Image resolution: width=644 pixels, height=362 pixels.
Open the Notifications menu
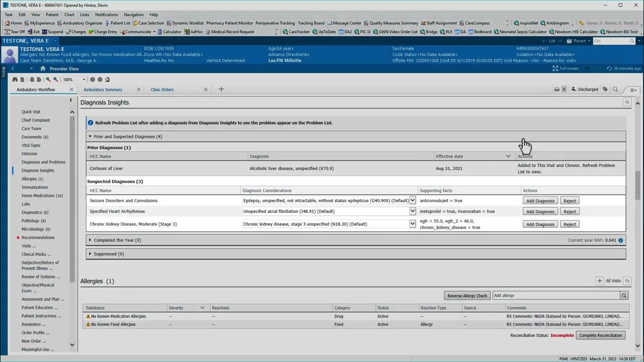pos(107,15)
